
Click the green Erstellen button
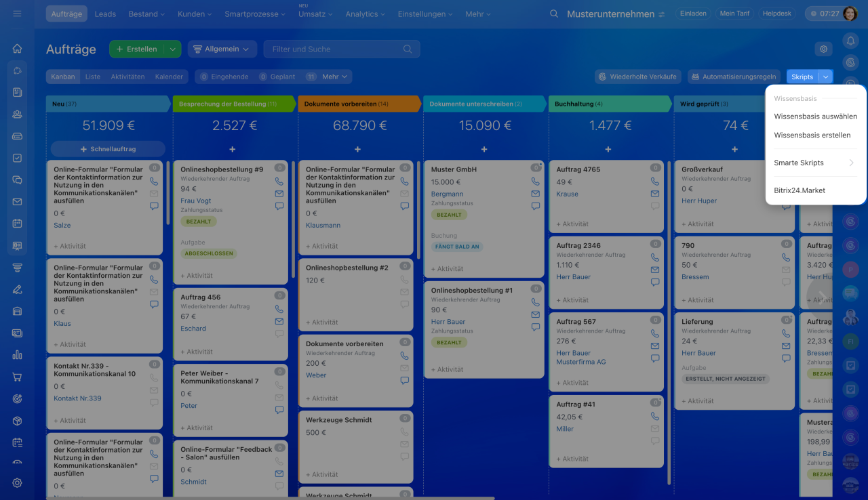(137, 49)
